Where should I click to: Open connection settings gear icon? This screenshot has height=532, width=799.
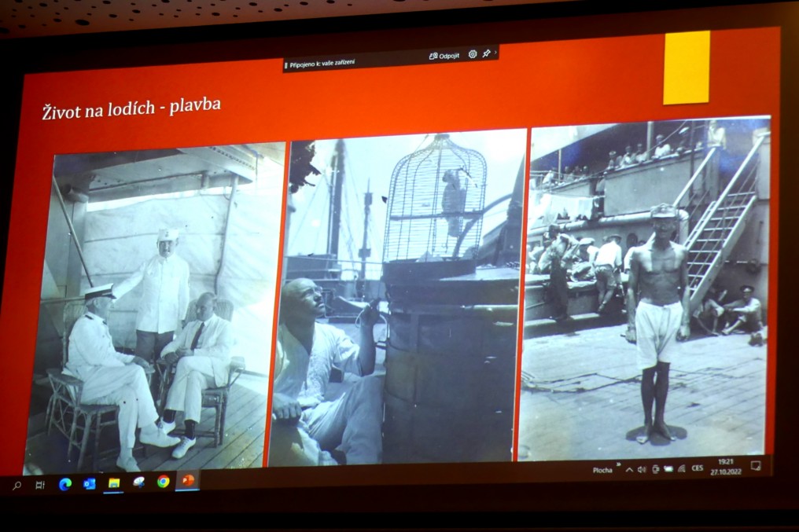(473, 54)
